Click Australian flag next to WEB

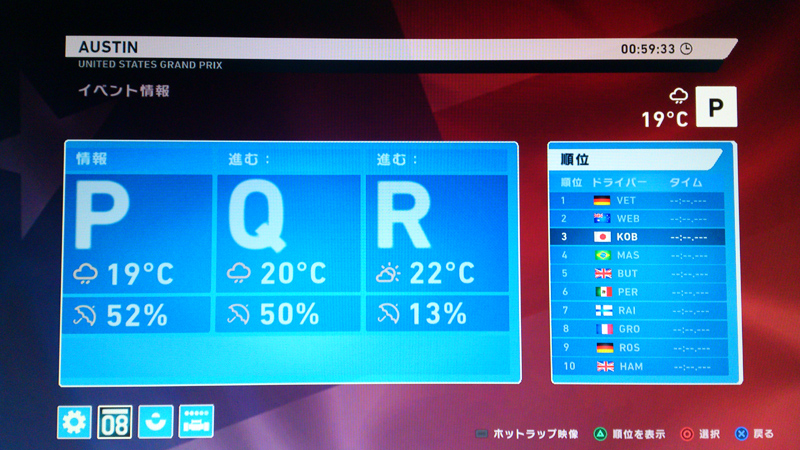pyautogui.click(x=602, y=218)
